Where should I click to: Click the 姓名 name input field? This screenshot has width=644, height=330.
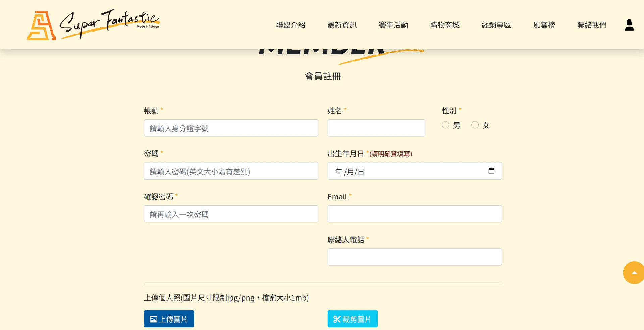pyautogui.click(x=376, y=128)
